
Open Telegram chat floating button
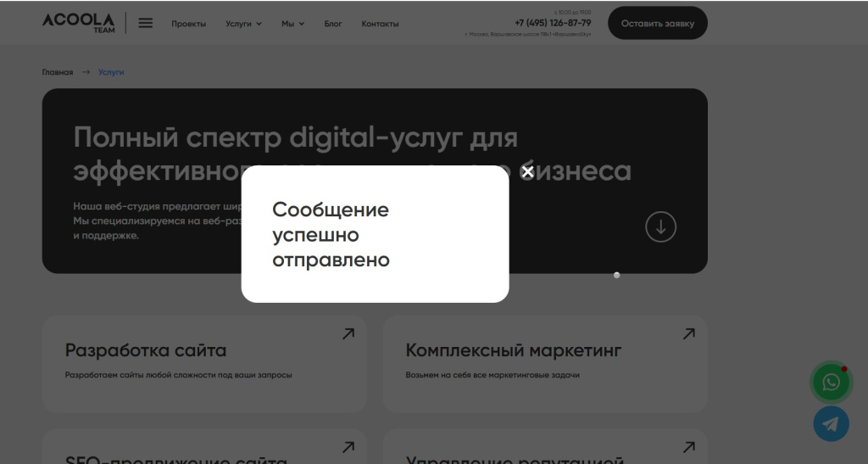pos(831,424)
